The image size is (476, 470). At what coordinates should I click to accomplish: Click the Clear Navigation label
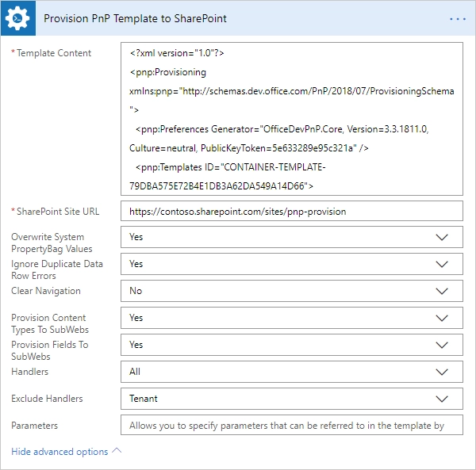[x=46, y=291]
